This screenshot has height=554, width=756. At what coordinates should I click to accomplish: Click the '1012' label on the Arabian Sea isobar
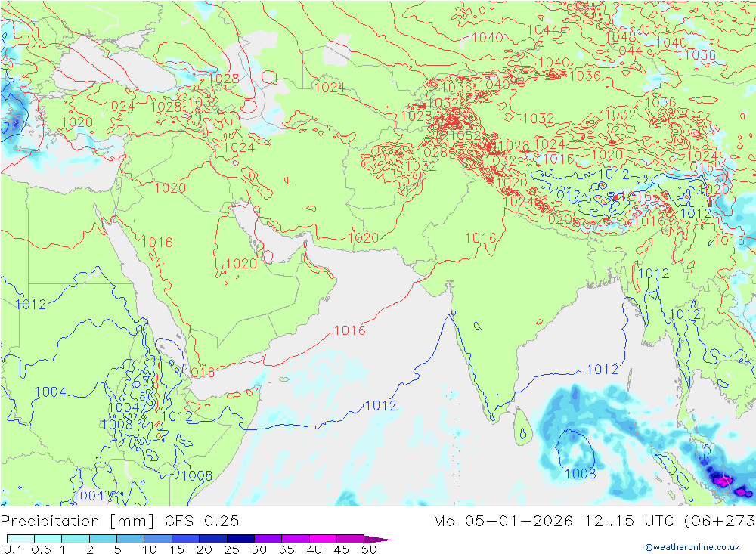click(x=381, y=406)
